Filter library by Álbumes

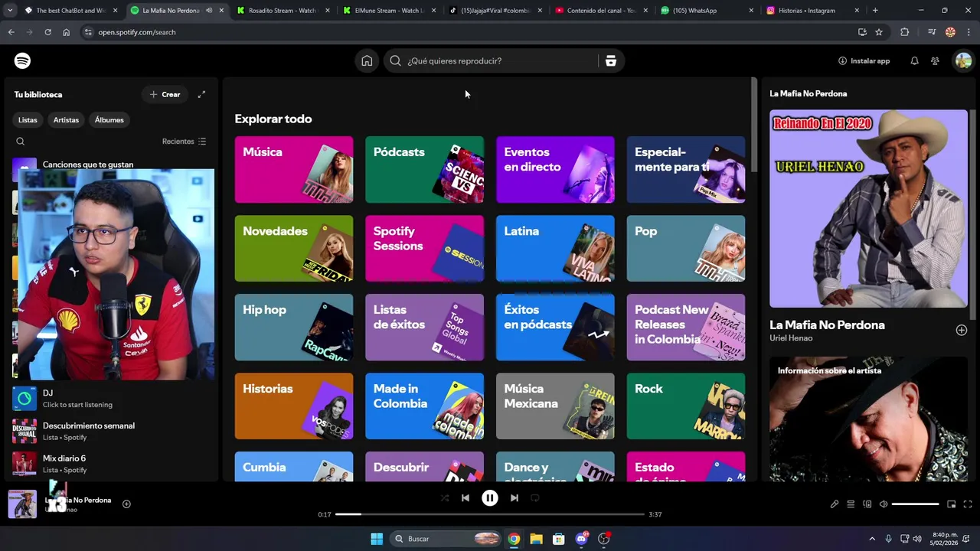point(109,119)
